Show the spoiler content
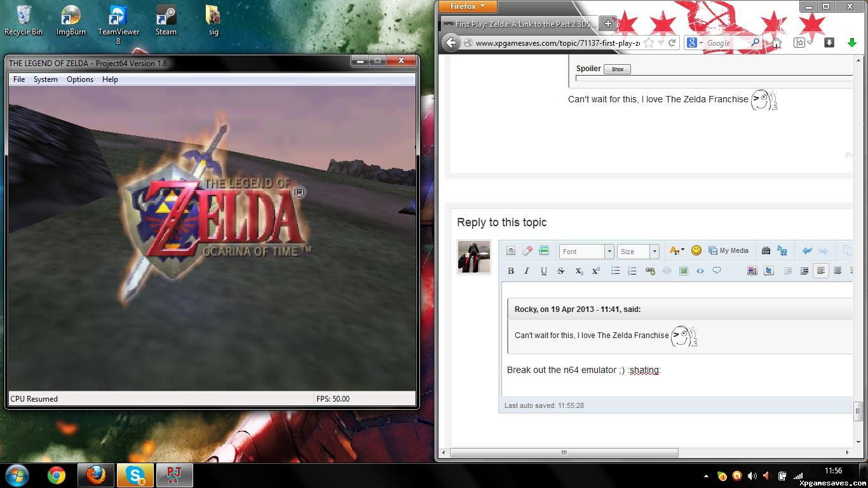Image resolution: width=868 pixels, height=488 pixels. 617,69
